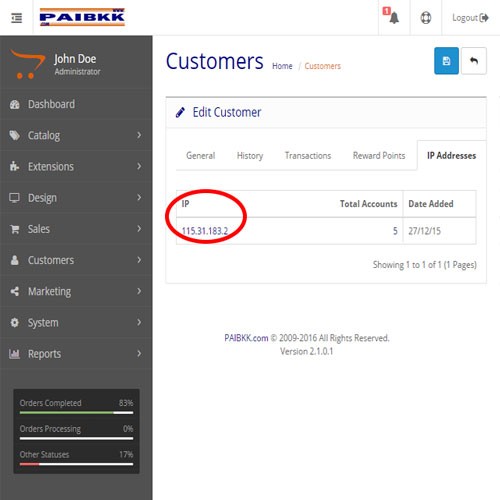
Task: Open the notifications bell icon
Action: tap(394, 18)
